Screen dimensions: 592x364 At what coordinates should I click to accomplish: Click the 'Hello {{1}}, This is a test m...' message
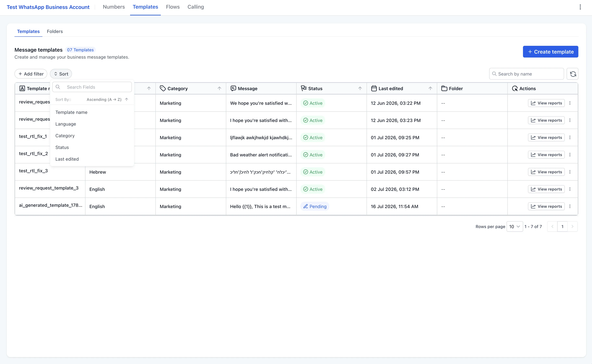[260, 206]
